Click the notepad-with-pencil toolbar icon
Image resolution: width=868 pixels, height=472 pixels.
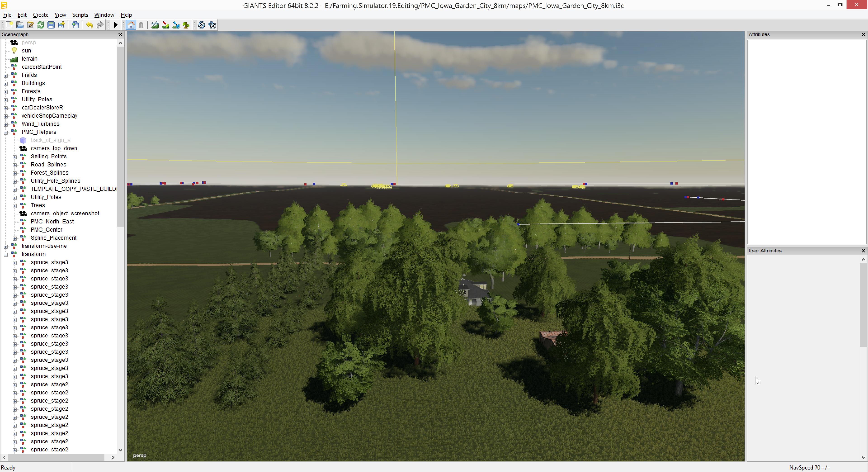point(30,25)
